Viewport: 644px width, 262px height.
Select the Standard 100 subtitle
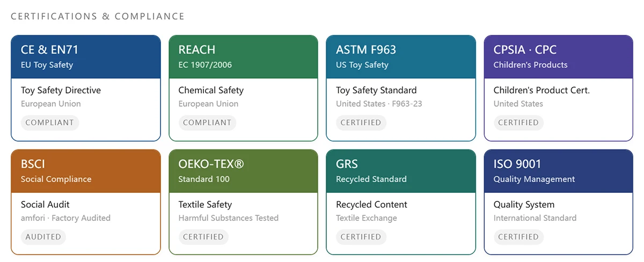click(x=204, y=179)
